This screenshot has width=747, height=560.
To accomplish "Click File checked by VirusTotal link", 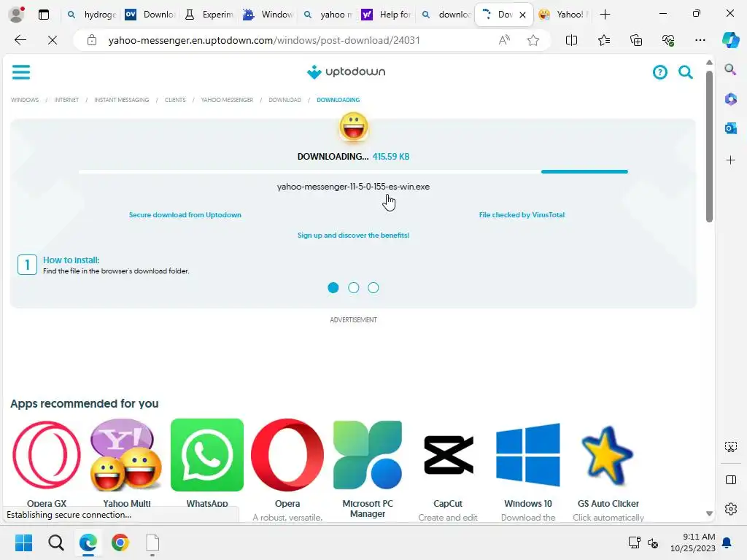I will pyautogui.click(x=522, y=215).
